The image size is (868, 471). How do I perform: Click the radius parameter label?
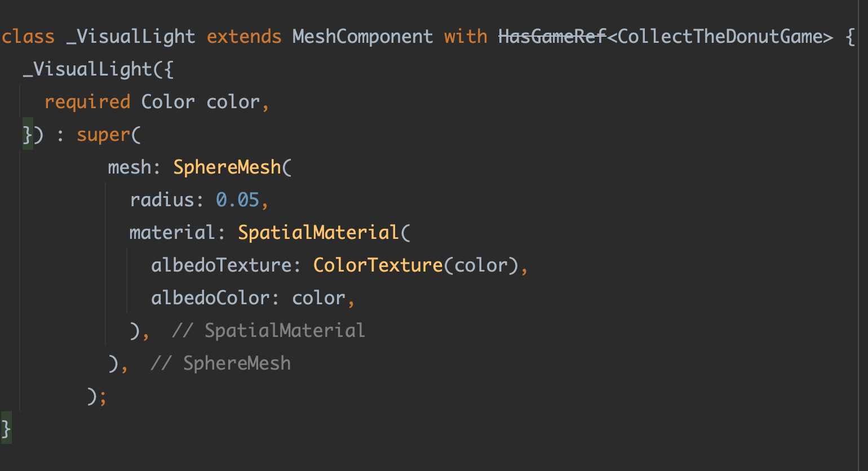(x=163, y=200)
